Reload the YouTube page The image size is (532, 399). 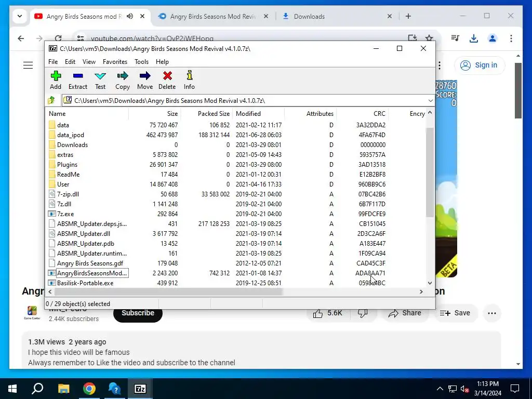click(58, 38)
